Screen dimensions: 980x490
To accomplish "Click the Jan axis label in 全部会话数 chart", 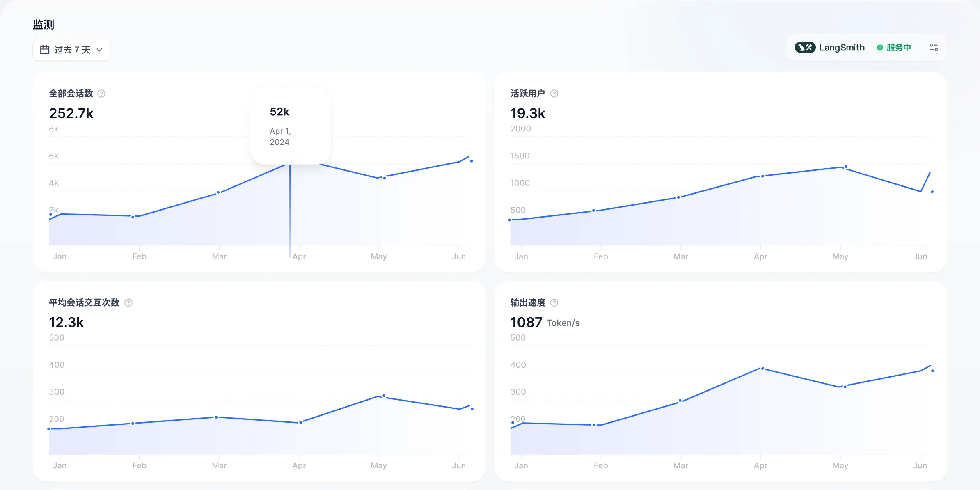I will pos(60,256).
